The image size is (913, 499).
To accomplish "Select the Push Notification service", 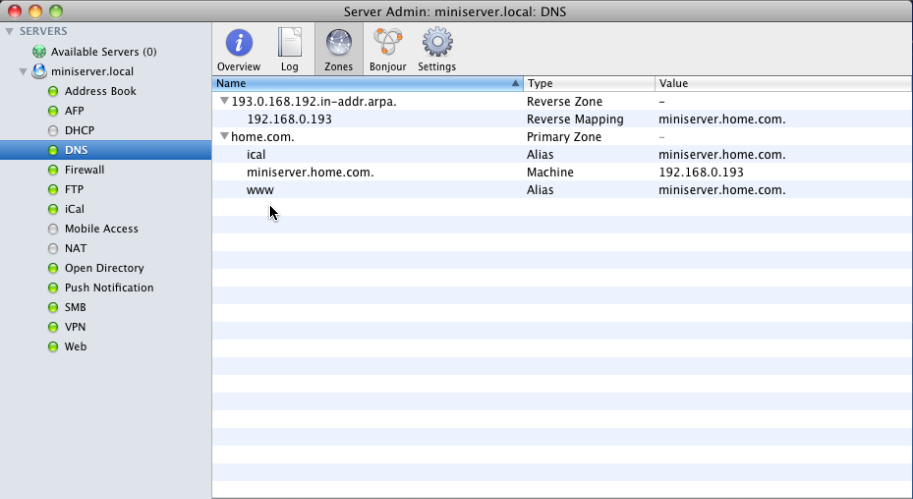I will coord(109,288).
